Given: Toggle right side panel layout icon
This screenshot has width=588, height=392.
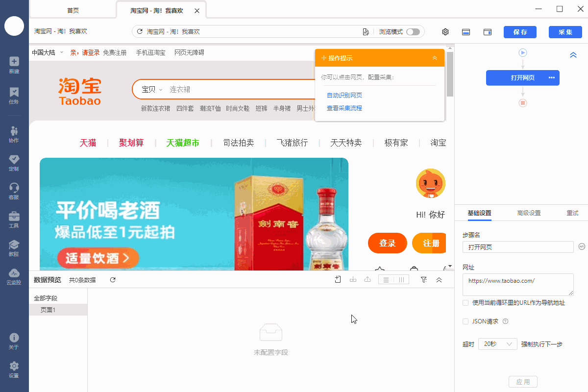Looking at the screenshot, I should click(x=488, y=32).
